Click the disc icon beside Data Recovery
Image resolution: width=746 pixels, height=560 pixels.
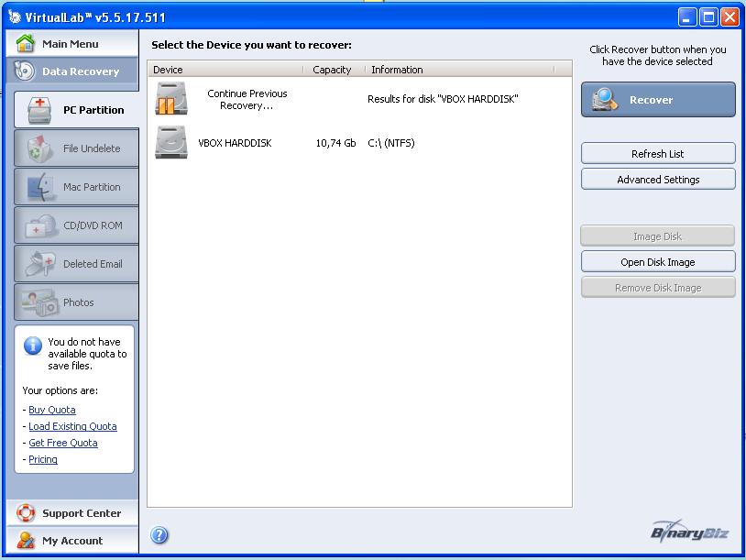tap(24, 71)
